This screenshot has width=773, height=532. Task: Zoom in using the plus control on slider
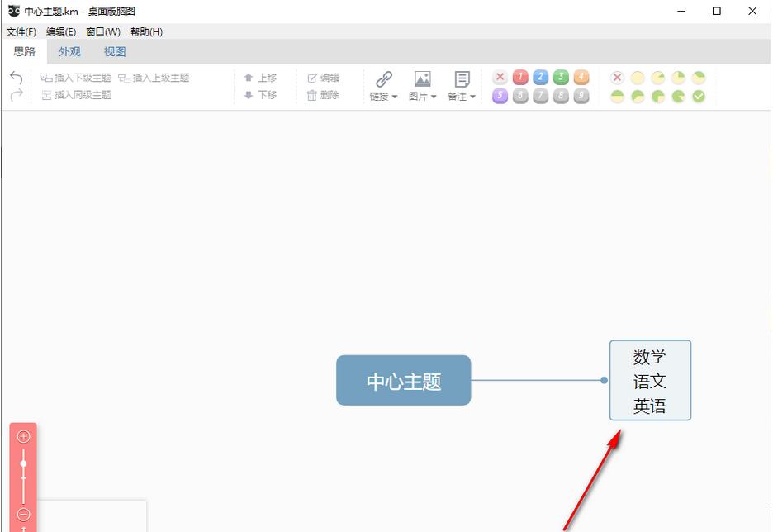[23, 436]
